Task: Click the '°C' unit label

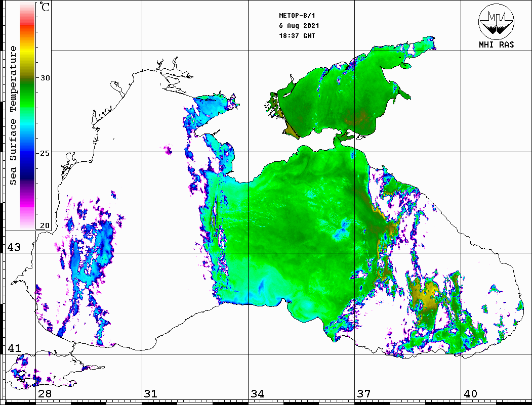Action: 44,7
